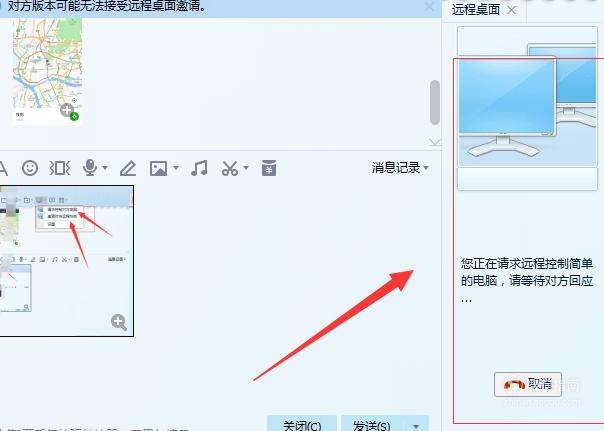Click the music note icon
Viewport: 604px width, 431px height.
point(199,168)
